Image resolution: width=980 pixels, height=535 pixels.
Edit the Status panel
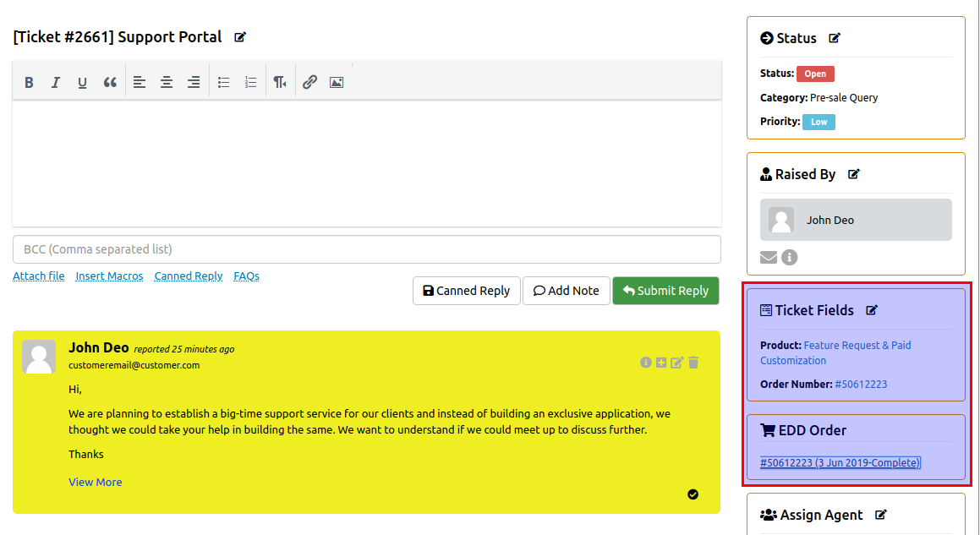coord(835,38)
